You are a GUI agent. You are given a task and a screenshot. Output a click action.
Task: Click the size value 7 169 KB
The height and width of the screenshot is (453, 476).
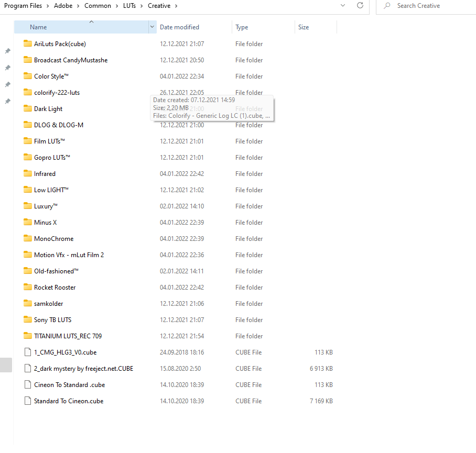[321, 401]
